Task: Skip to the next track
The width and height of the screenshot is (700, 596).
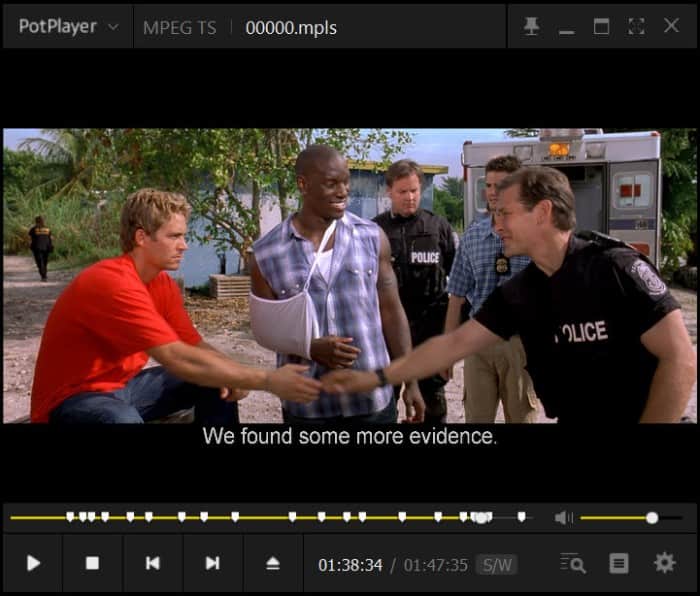Action: point(212,563)
